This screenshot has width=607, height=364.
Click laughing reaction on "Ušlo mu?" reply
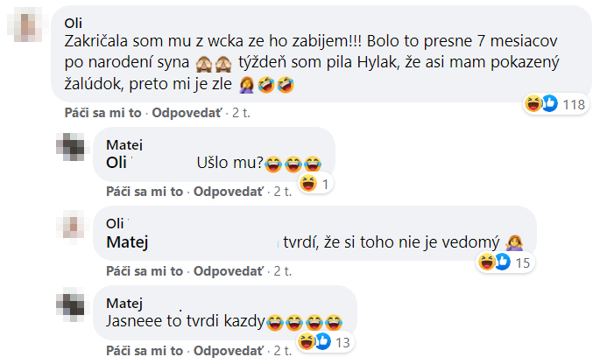[x=308, y=183]
